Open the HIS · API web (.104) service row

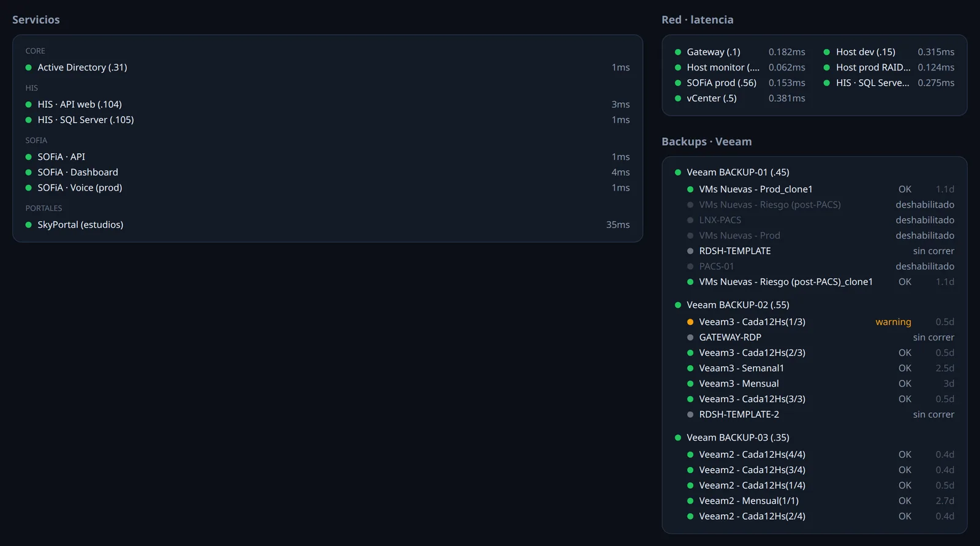click(x=328, y=104)
